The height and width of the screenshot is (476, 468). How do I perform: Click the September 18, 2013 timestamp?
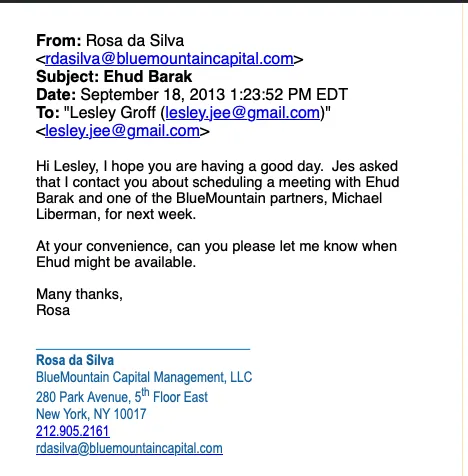click(x=214, y=95)
